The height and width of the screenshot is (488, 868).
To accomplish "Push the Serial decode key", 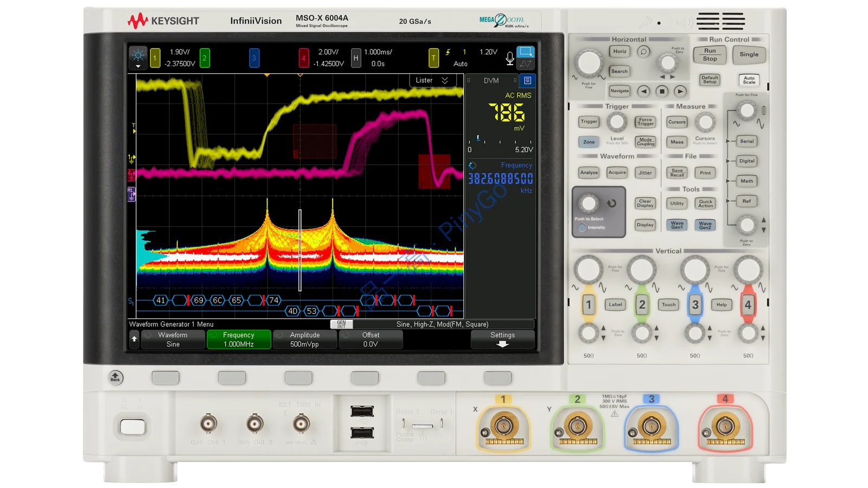I will tap(746, 141).
